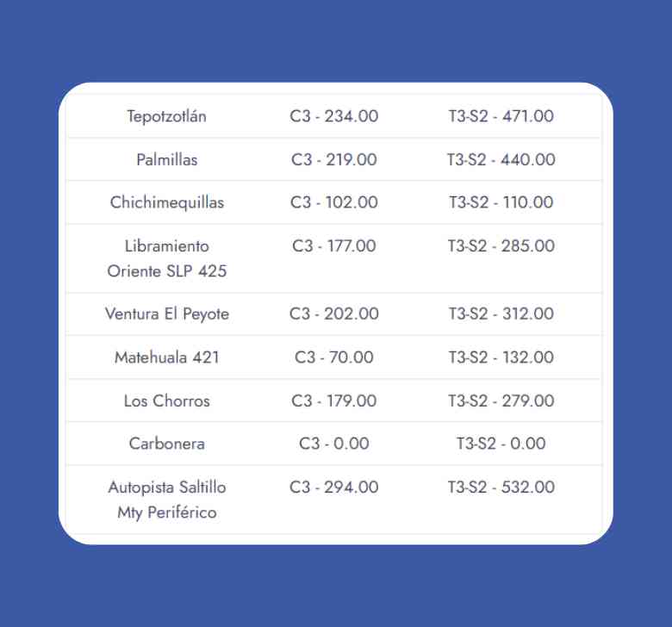The image size is (672, 627).
Task: Select the Palmillas row label
Action: click(166, 159)
